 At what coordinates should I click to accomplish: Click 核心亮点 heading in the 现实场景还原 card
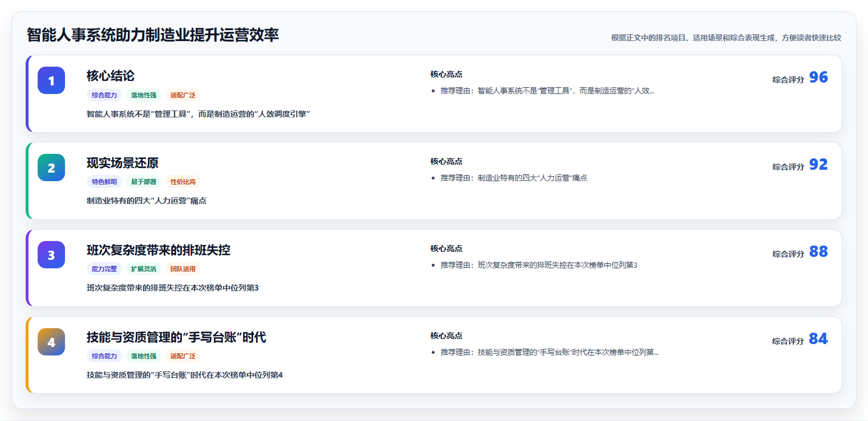(446, 161)
